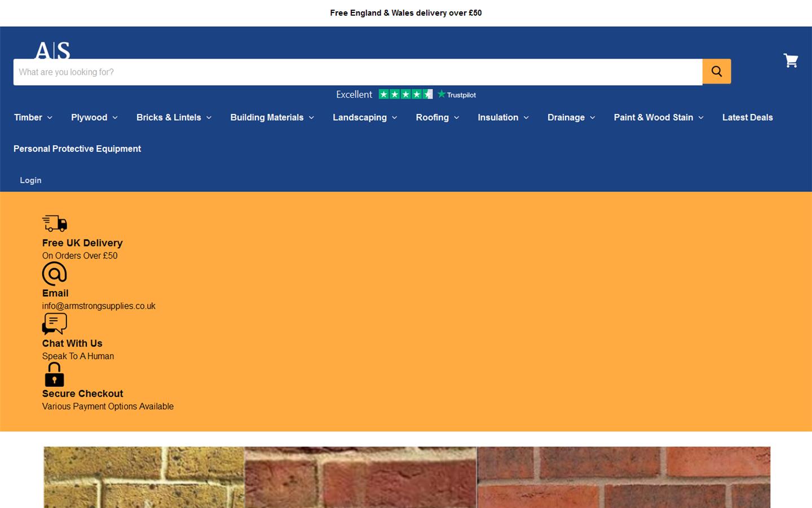Expand the Timber navigation menu
This screenshot has height=508, width=812.
(x=32, y=117)
